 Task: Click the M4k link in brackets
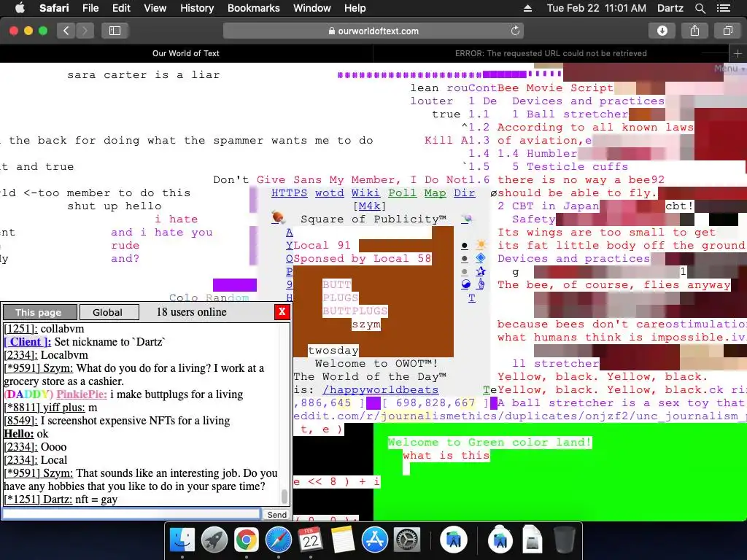(369, 206)
